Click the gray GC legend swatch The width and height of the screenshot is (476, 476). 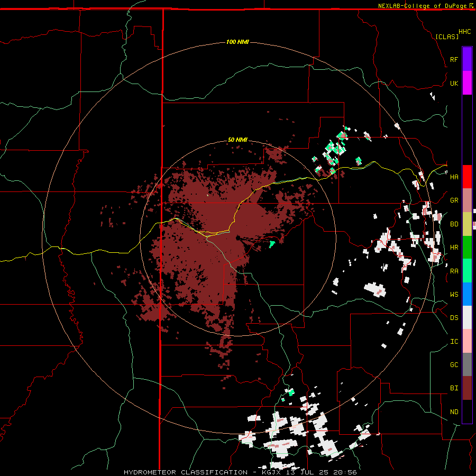coord(467,364)
